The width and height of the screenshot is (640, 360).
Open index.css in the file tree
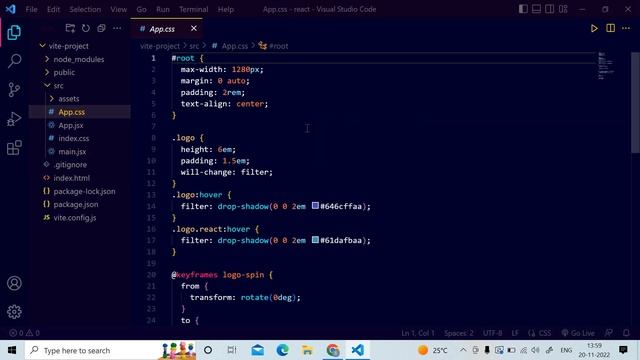[73, 138]
